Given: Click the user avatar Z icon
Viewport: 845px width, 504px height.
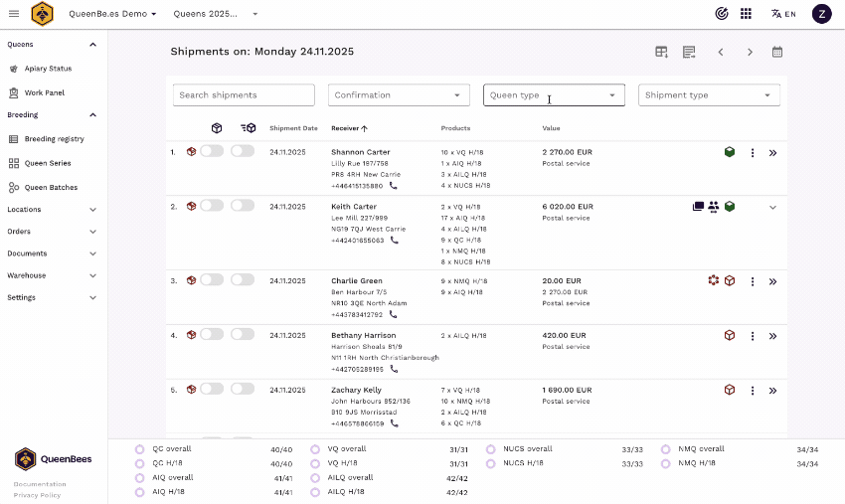Looking at the screenshot, I should [x=821, y=14].
